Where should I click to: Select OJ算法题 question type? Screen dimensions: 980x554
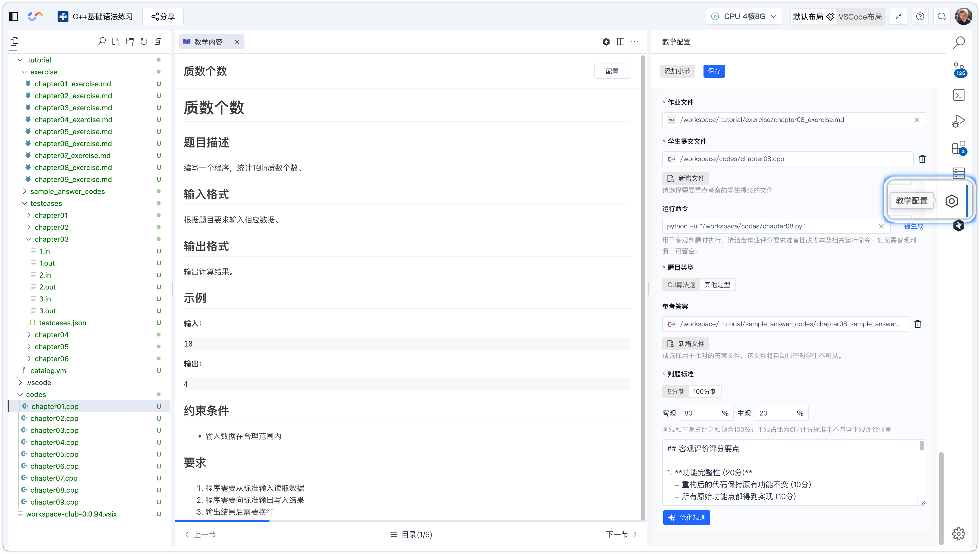(x=681, y=285)
